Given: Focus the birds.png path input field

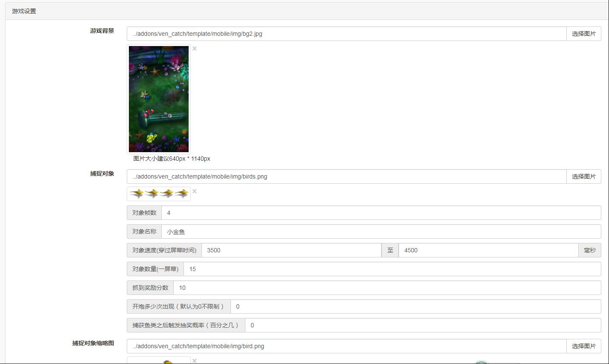Looking at the screenshot, I should click(346, 176).
